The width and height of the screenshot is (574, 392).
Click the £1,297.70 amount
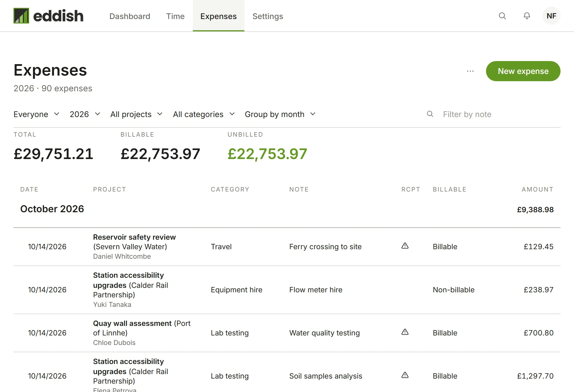pyautogui.click(x=535, y=376)
